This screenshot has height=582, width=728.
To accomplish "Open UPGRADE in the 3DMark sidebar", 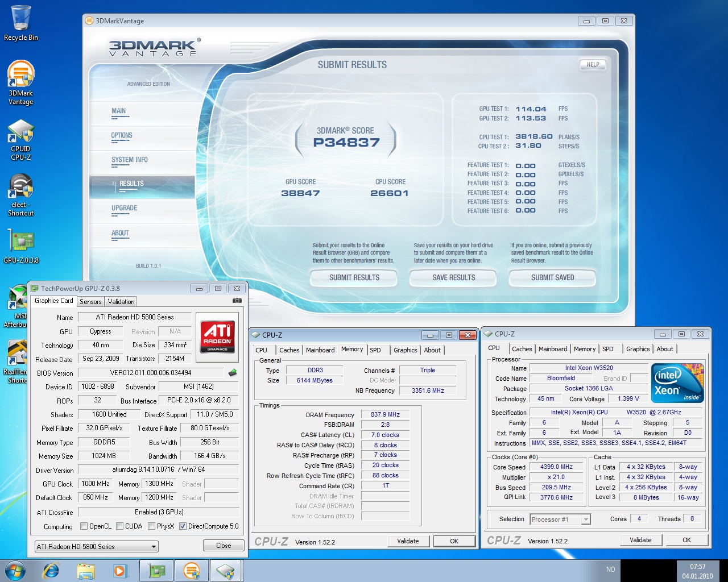I will 125,208.
